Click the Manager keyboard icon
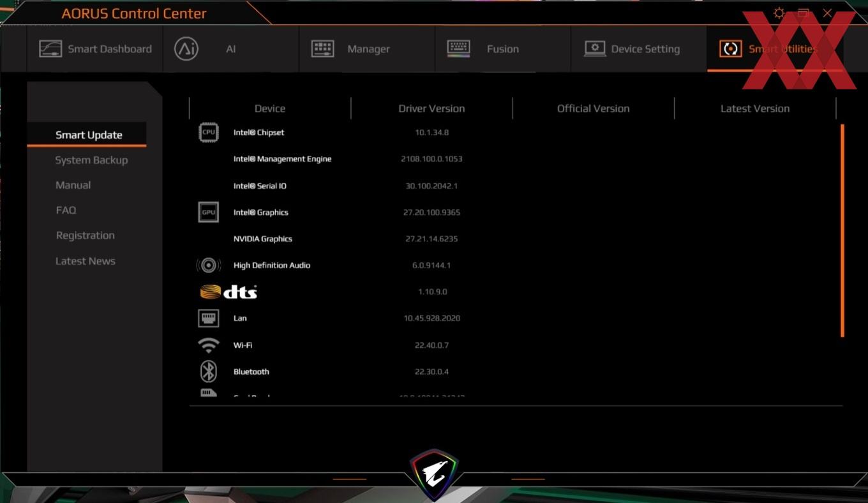 322,49
